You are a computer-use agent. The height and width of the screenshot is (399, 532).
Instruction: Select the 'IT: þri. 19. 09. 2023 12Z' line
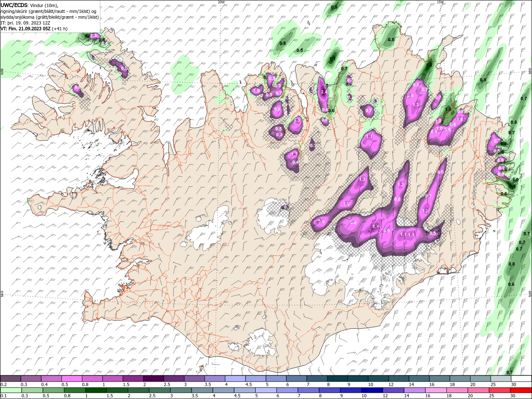(25, 23)
